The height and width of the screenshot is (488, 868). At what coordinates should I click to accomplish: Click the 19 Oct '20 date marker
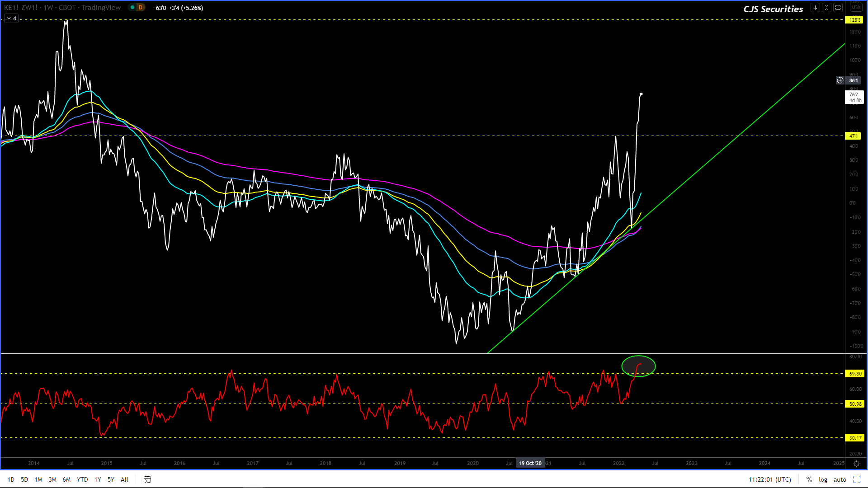click(530, 463)
